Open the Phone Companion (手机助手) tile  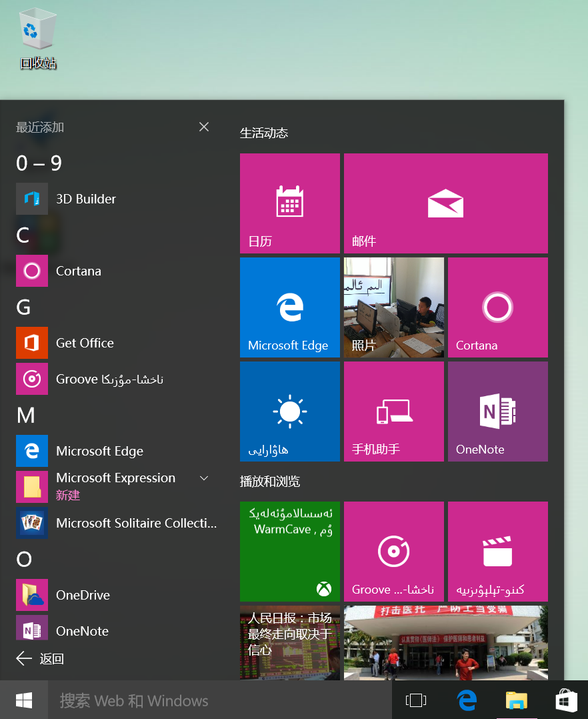point(394,412)
